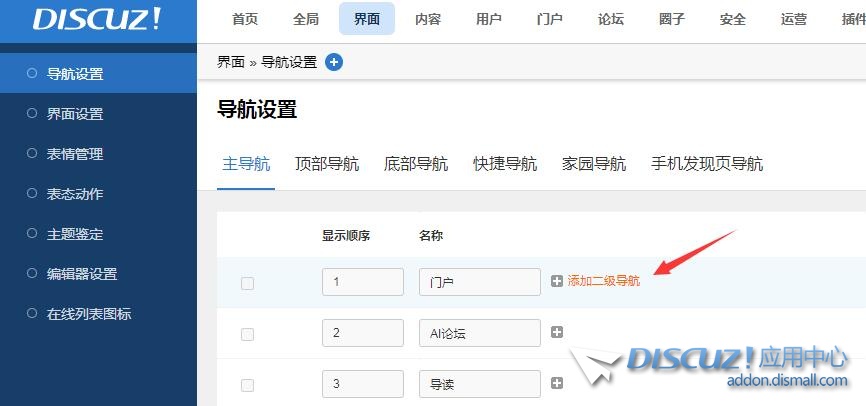Go to 在线列表图标 in sidebar
The height and width of the screenshot is (406, 866).
coord(89,314)
